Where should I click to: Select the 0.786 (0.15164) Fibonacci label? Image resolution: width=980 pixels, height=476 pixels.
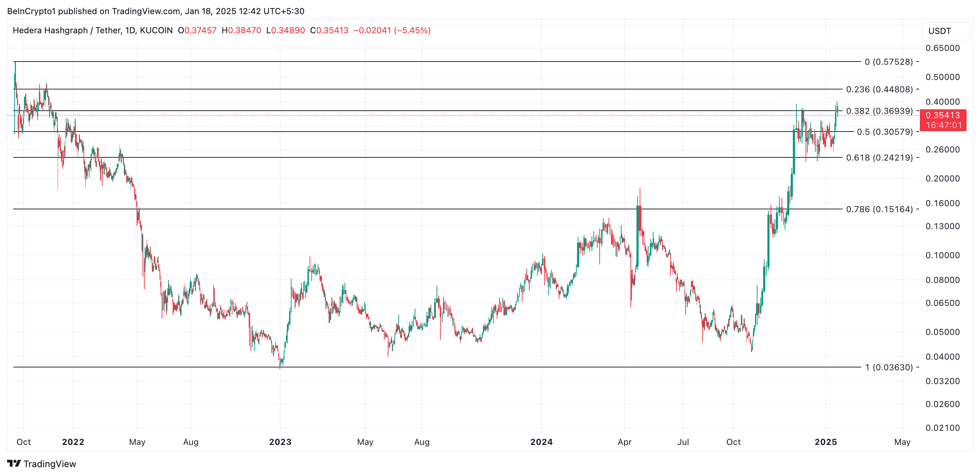pos(879,209)
